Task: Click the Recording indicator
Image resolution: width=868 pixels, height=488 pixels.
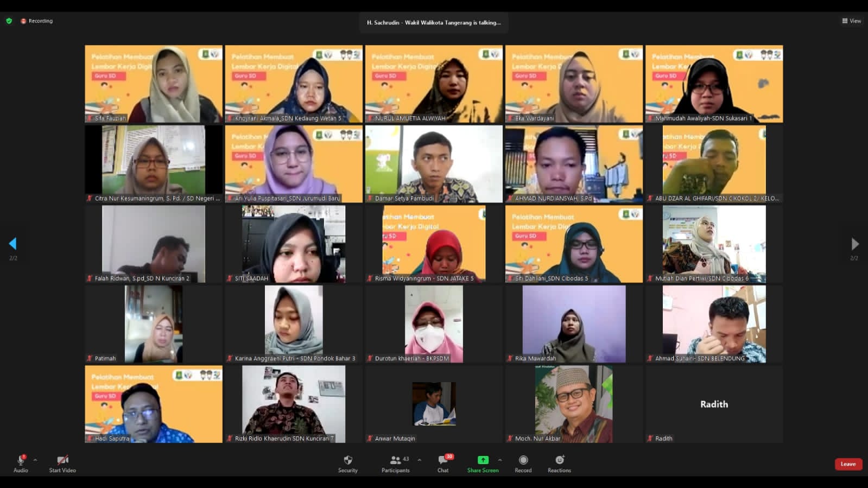Action: tap(37, 21)
